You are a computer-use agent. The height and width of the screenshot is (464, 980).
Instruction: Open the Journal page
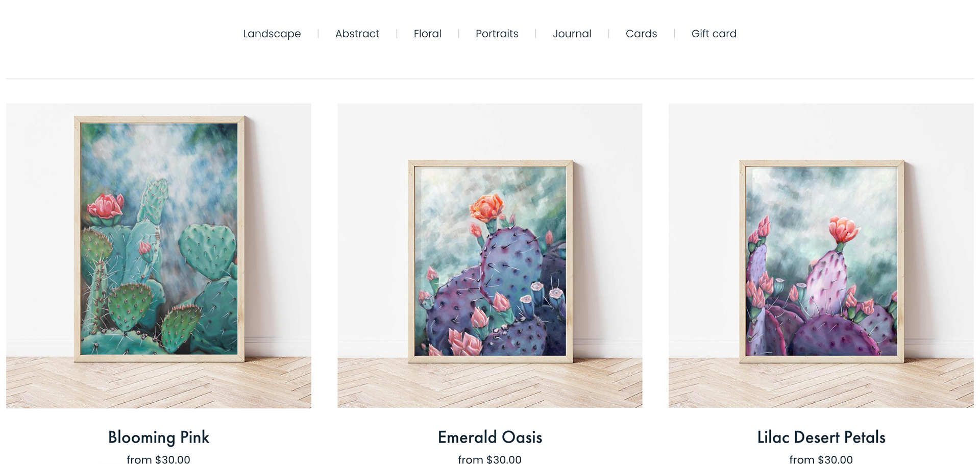[x=572, y=34]
